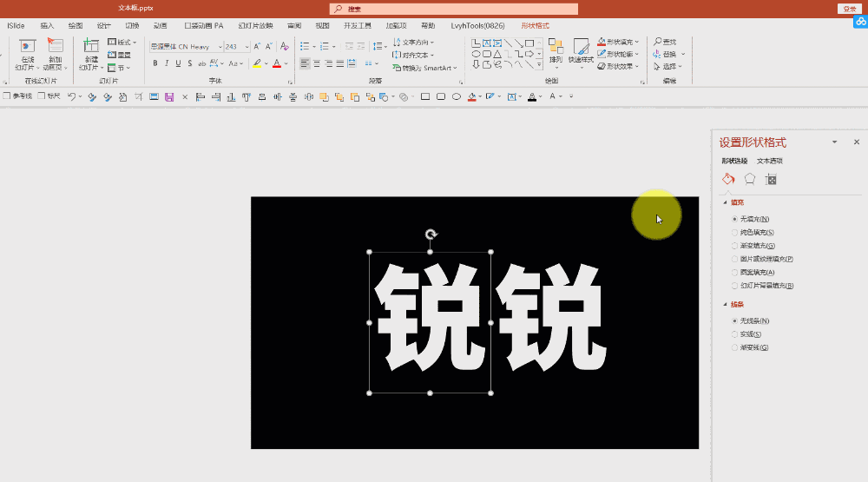Center-align the paragraph text
The image size is (868, 482).
pos(317,63)
